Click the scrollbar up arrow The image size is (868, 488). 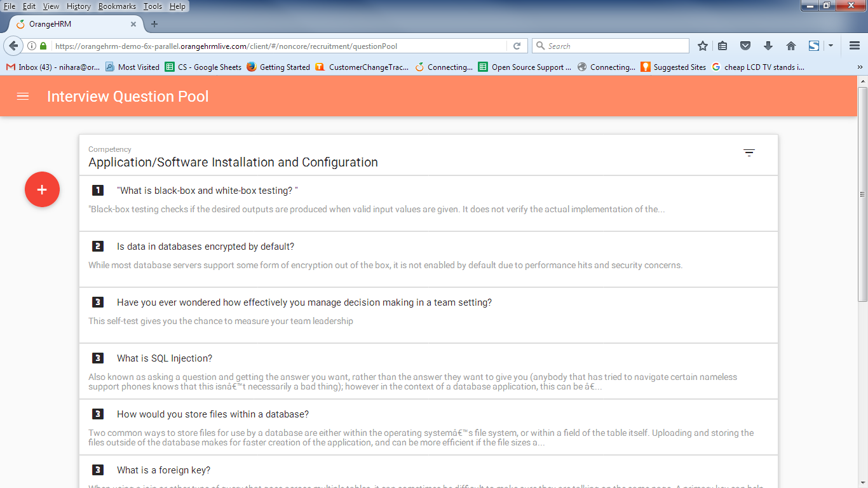pos(862,81)
